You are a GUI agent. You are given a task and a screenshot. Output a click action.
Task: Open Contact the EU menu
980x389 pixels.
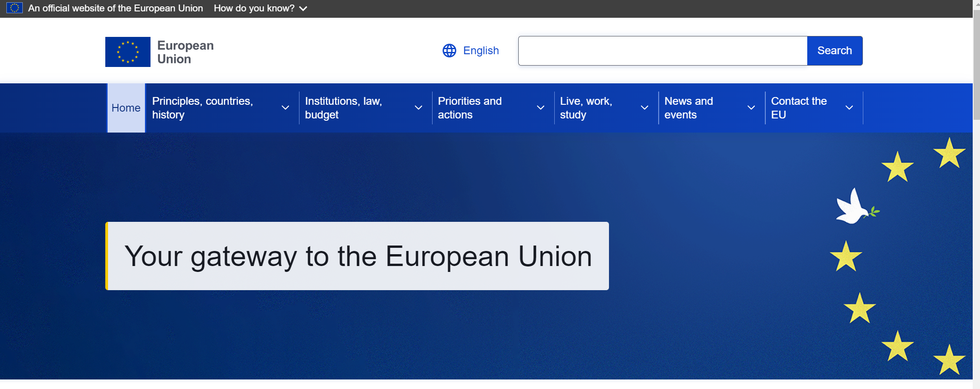799,108
